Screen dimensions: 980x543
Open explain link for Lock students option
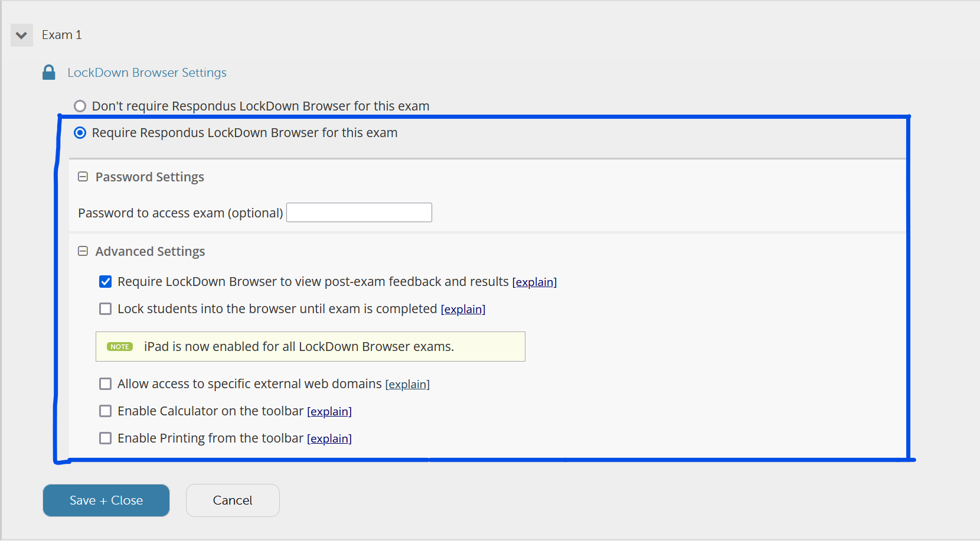coord(463,310)
